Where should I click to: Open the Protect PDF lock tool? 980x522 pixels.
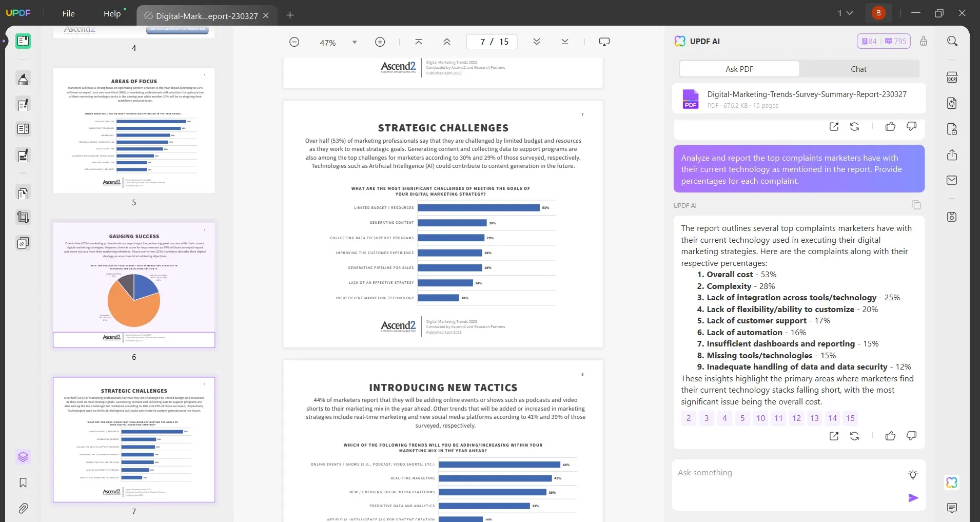click(x=952, y=129)
